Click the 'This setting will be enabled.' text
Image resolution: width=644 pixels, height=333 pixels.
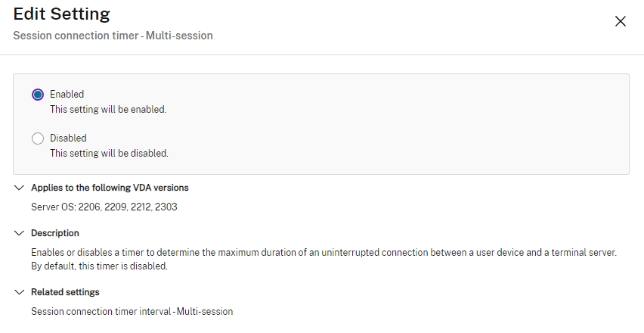(x=108, y=110)
